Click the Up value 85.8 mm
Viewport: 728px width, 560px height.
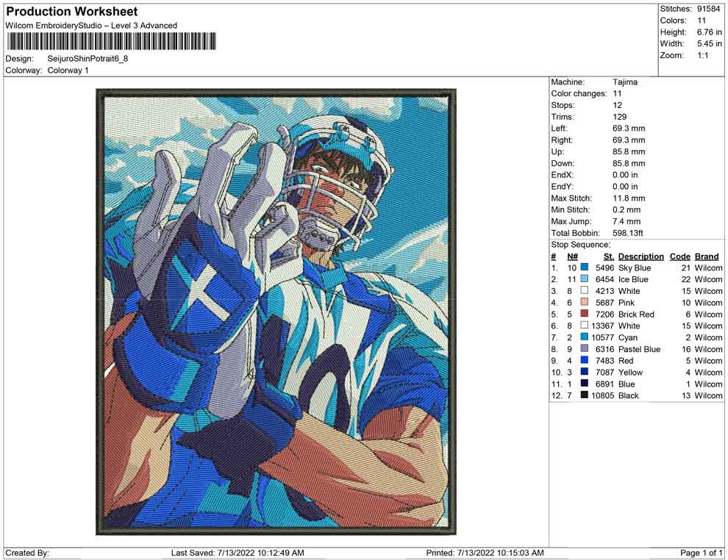point(629,151)
